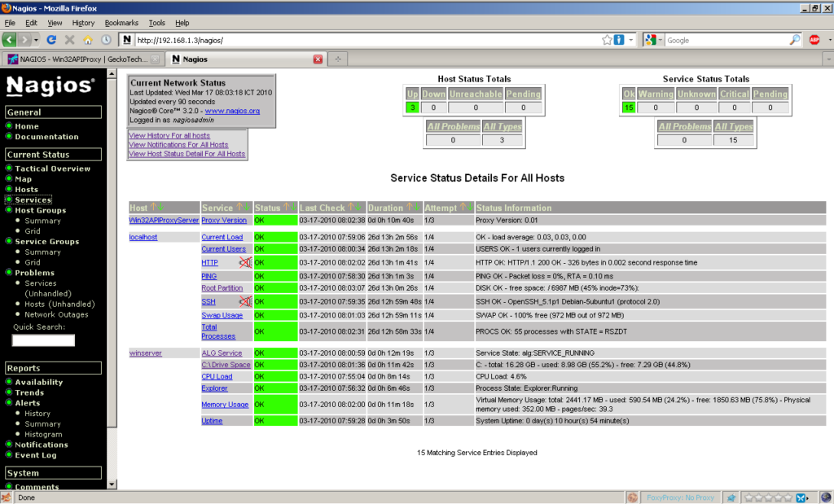This screenshot has width=834, height=504.
Task: Click View Notifications For All Hosts
Action: [178, 145]
